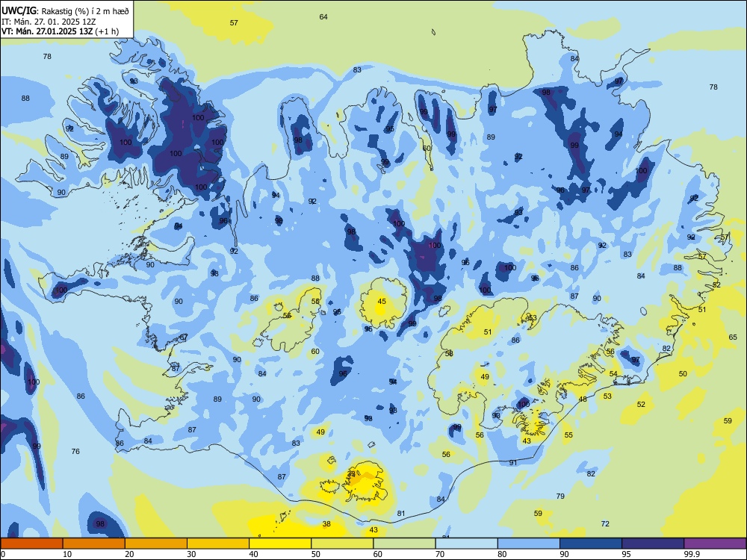Click the '10' legend scale label
The width and height of the screenshot is (747, 560).
pos(67,554)
